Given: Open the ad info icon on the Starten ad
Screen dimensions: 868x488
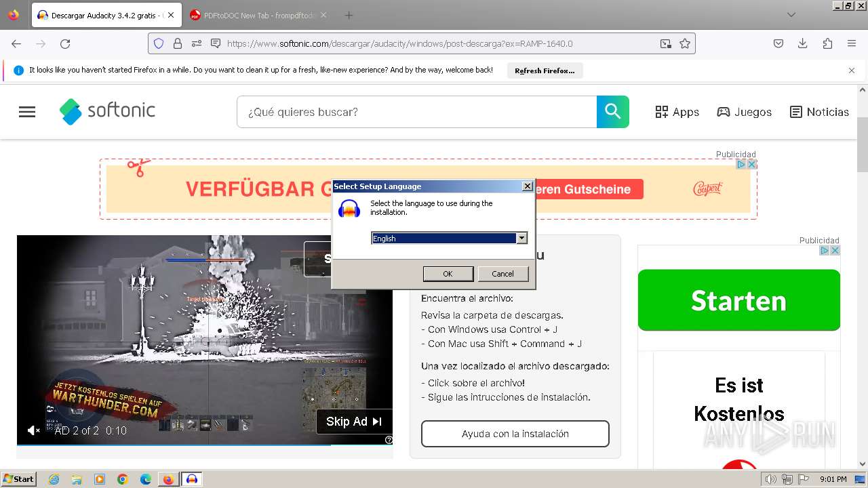Looking at the screenshot, I should click(x=825, y=250).
